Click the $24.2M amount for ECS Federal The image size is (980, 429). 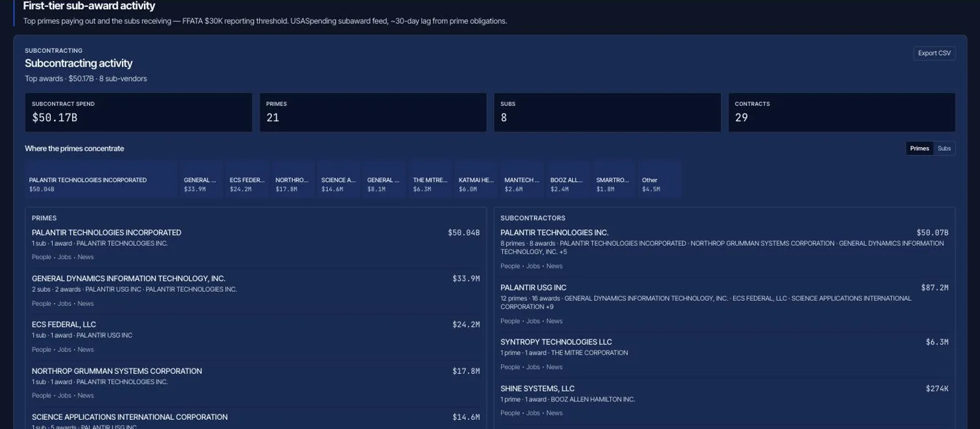point(466,325)
